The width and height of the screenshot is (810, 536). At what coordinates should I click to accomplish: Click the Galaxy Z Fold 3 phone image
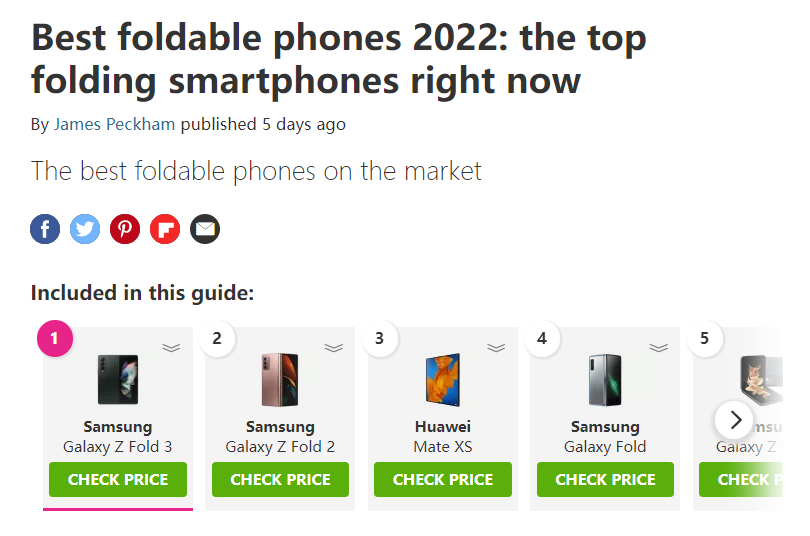click(118, 380)
